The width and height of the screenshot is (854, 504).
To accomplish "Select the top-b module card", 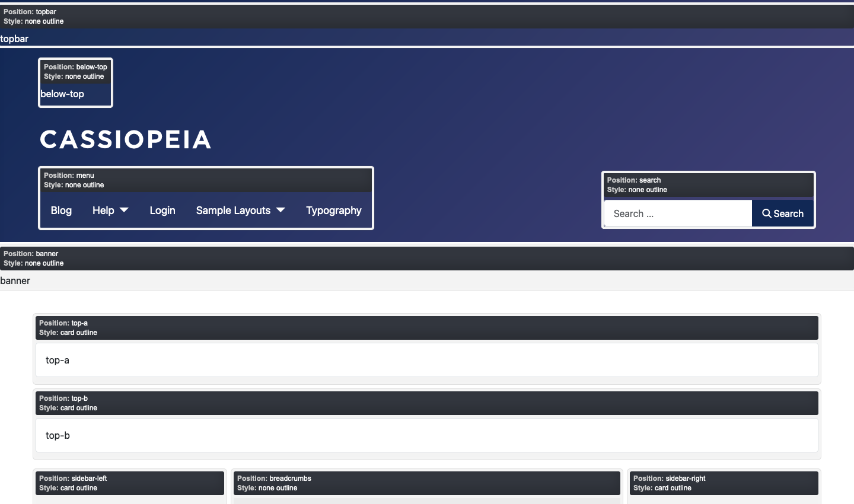I will (426, 435).
